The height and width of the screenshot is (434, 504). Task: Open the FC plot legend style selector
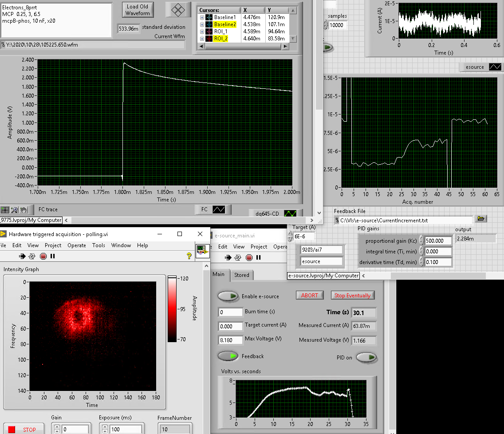(220, 209)
